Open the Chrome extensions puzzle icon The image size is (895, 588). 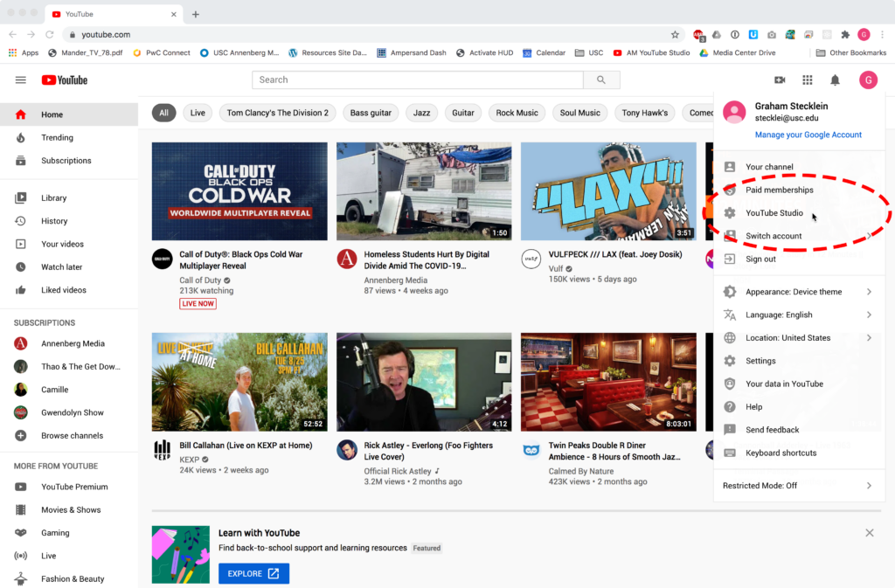845,35
